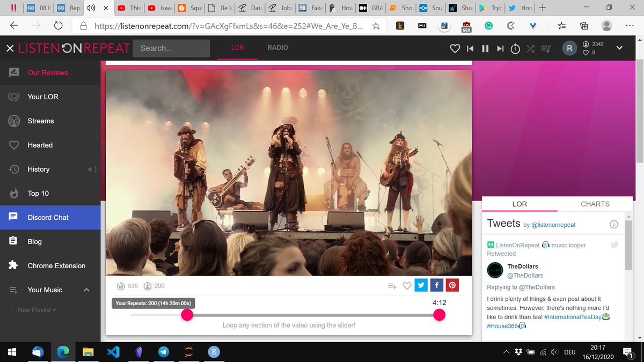
Task: Open the DEU keyboard language selector
Action: [x=569, y=352]
